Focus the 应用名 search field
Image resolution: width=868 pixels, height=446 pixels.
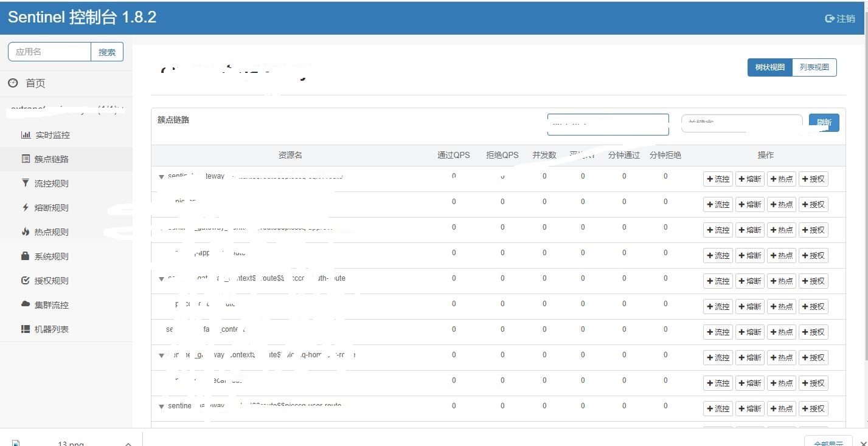(x=49, y=52)
